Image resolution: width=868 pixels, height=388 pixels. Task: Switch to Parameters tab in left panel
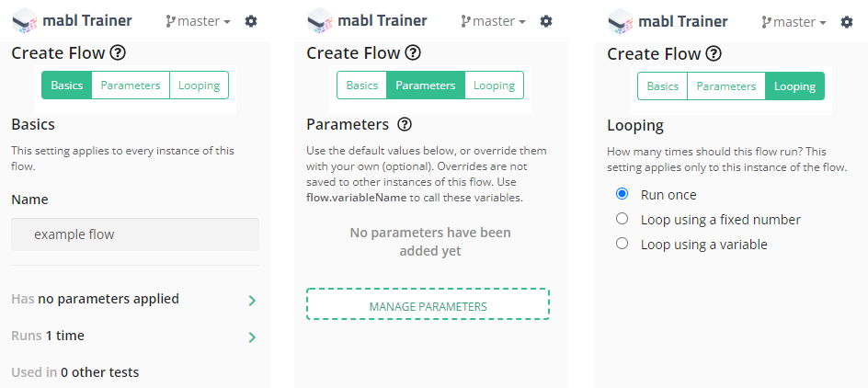131,86
